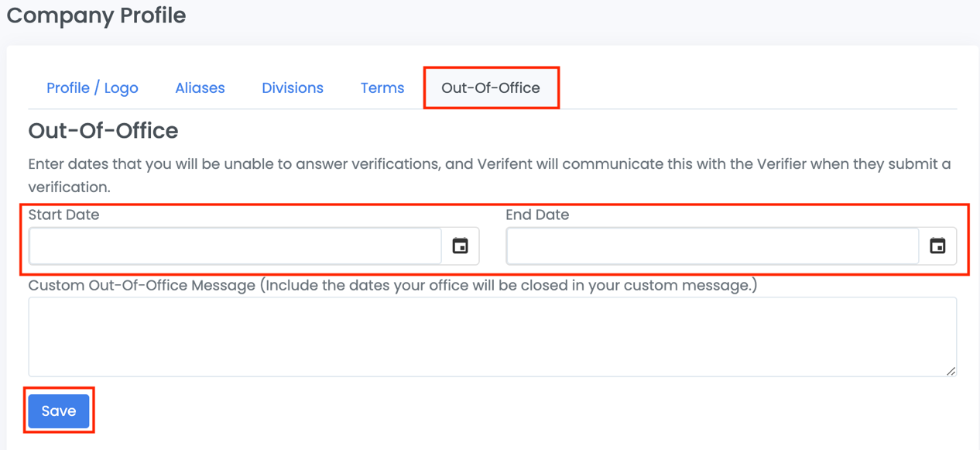The height and width of the screenshot is (450, 980).
Task: Go to the Divisions tab
Action: pyautogui.click(x=293, y=88)
